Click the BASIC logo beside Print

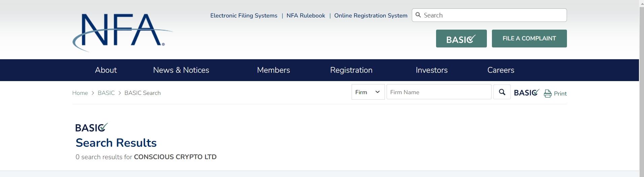click(527, 93)
